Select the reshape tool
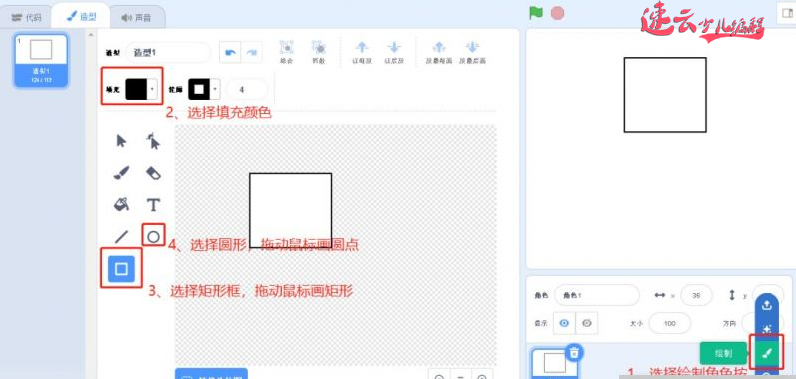 (x=153, y=141)
